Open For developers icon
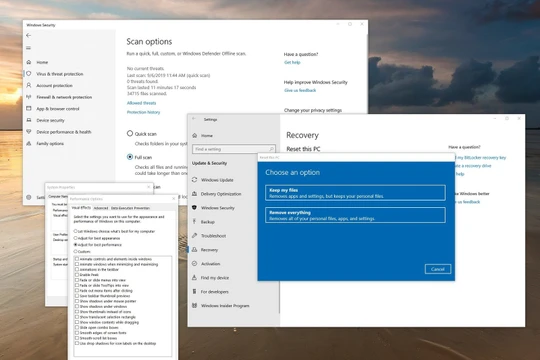Screen dimensions: 540x360 click(195, 291)
